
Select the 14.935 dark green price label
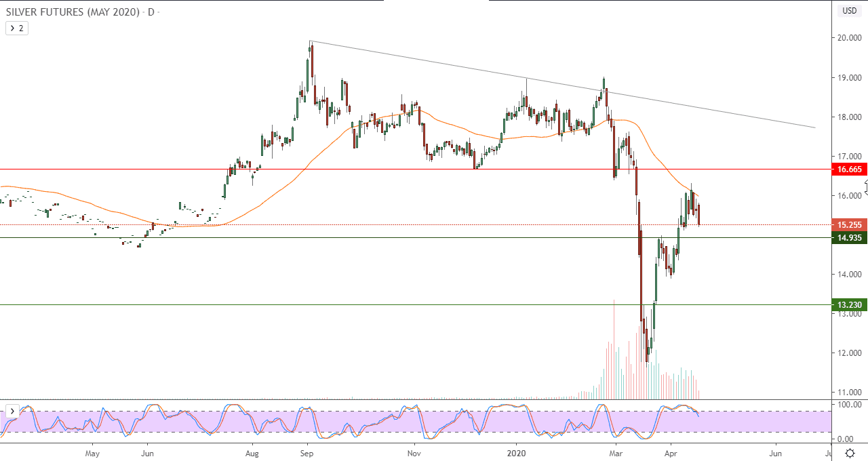[x=850, y=238]
